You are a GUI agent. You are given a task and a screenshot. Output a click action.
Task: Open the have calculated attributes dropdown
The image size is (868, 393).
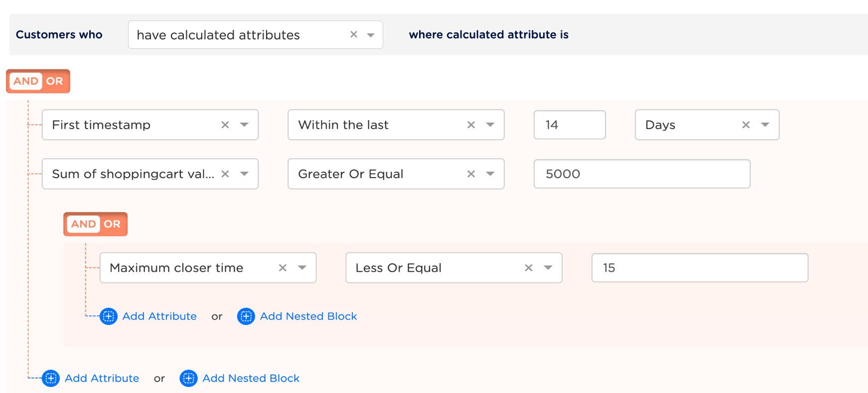tap(371, 35)
